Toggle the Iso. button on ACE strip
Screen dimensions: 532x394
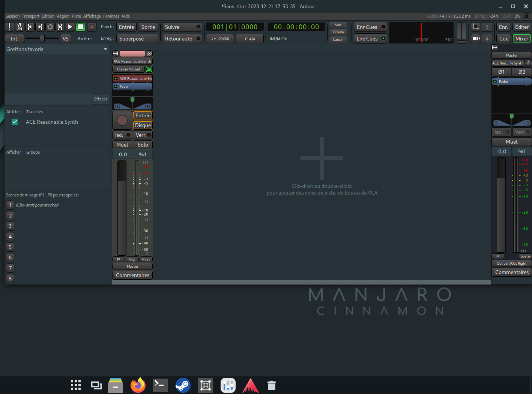click(122, 135)
